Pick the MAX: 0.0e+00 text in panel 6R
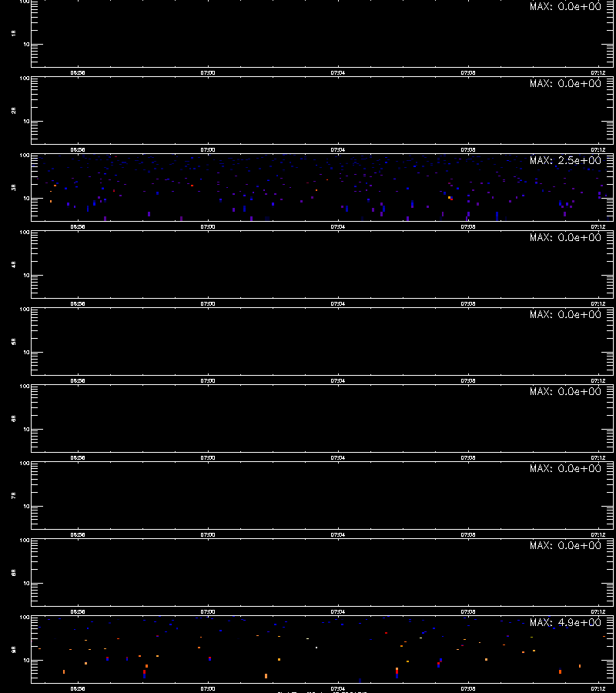 pos(565,392)
